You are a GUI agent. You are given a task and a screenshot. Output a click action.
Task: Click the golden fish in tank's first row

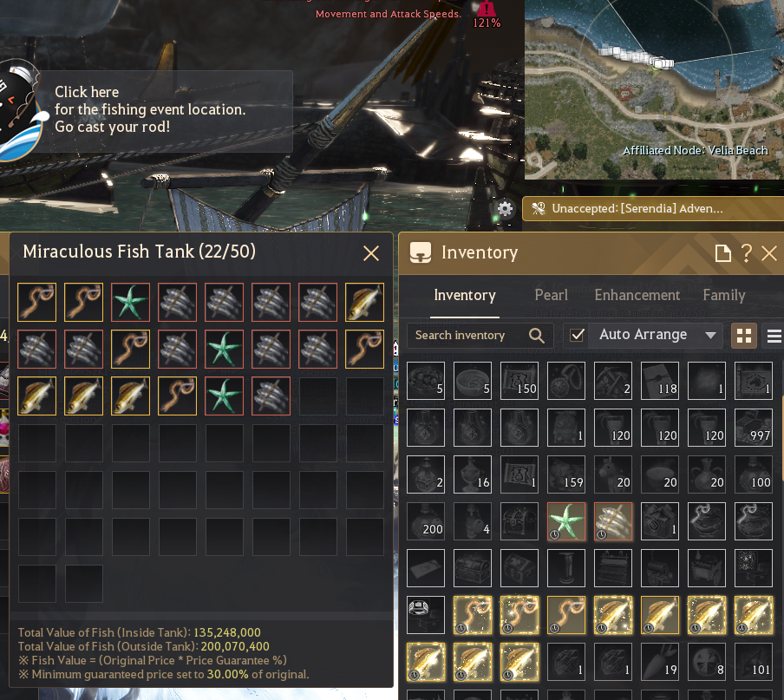pyautogui.click(x=364, y=302)
